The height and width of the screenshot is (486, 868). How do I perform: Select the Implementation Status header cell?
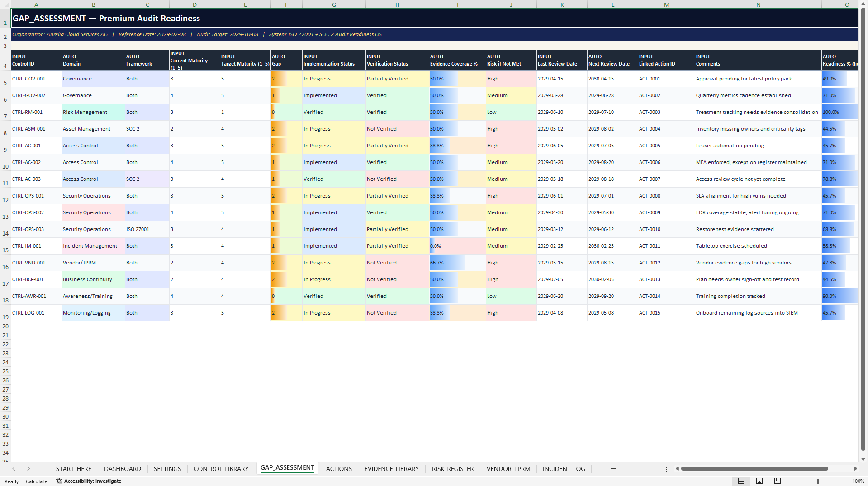[x=334, y=60]
